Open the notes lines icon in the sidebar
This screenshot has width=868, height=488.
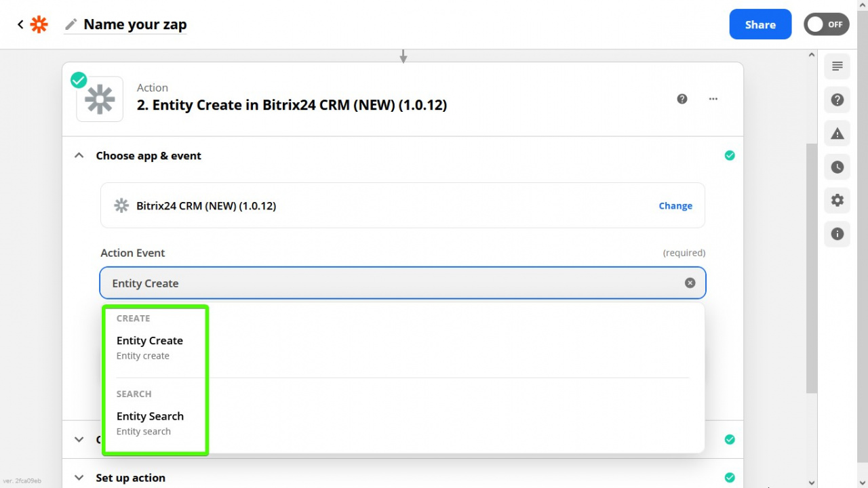837,66
